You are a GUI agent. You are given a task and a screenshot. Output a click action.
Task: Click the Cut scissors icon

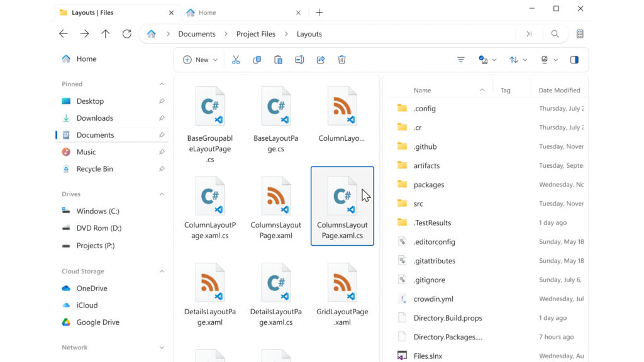[236, 60]
